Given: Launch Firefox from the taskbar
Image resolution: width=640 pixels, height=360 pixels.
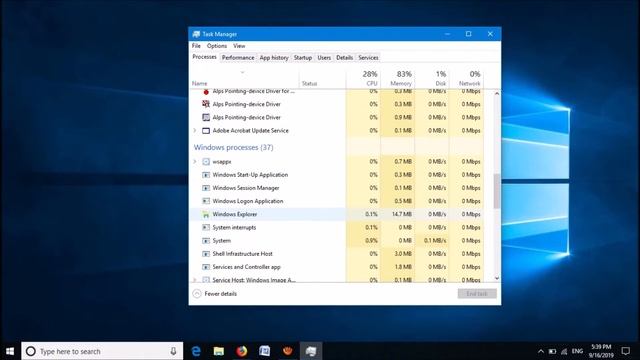Looking at the screenshot, I should tap(242, 351).
